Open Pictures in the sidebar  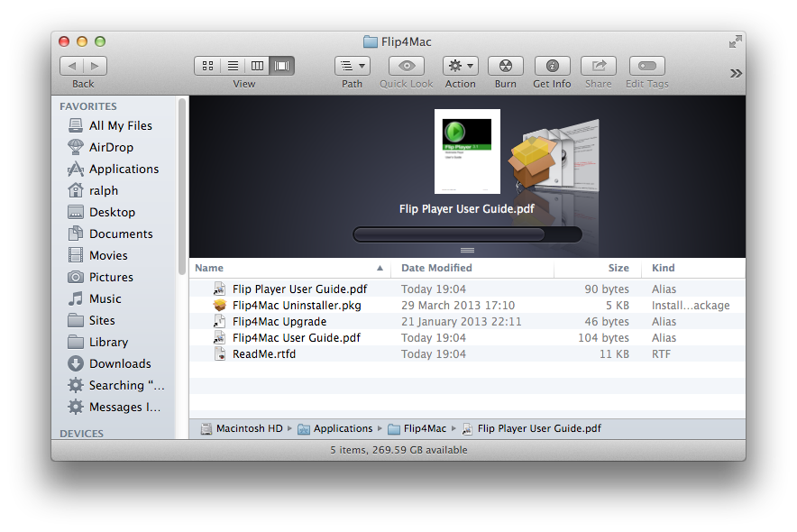[101, 277]
